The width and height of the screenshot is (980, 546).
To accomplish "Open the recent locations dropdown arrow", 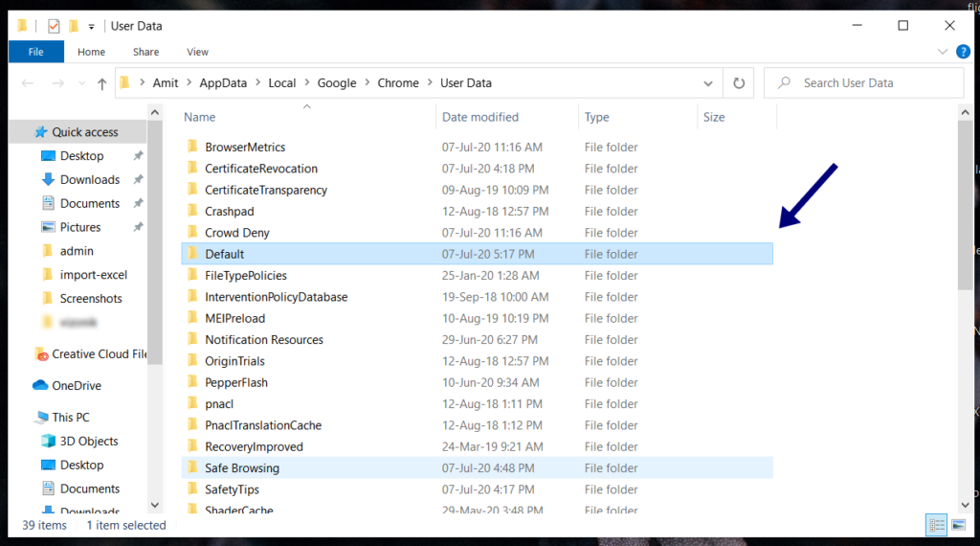I will (x=81, y=83).
